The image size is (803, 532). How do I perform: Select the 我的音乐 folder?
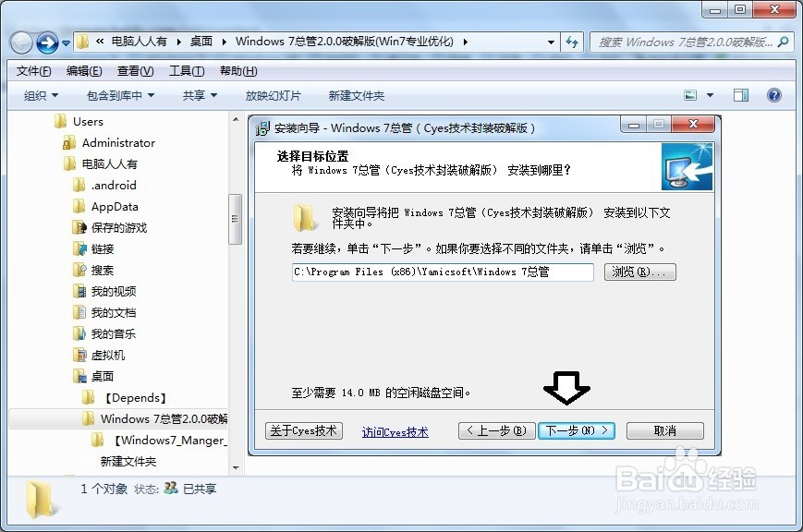[114, 334]
